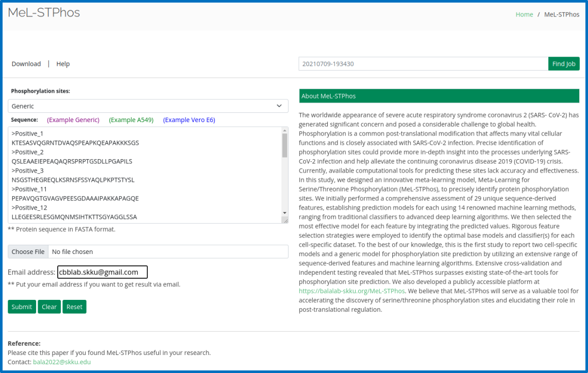
Task: Load the Example Vero E6 sequence
Action: coord(189,120)
